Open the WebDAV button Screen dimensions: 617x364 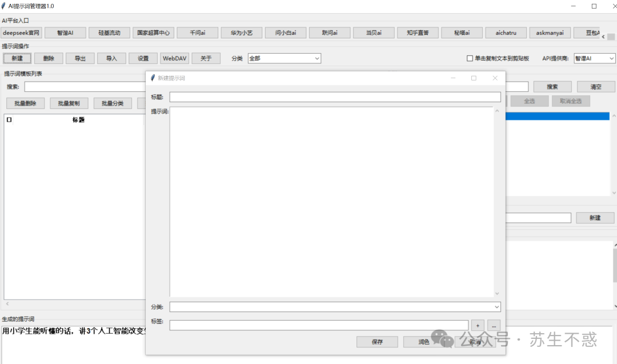(175, 58)
